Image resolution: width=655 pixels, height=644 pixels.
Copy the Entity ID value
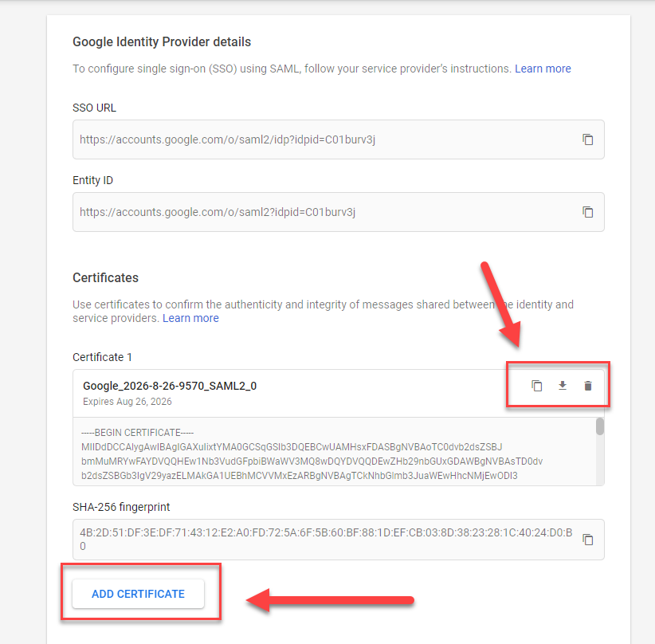[x=588, y=212]
